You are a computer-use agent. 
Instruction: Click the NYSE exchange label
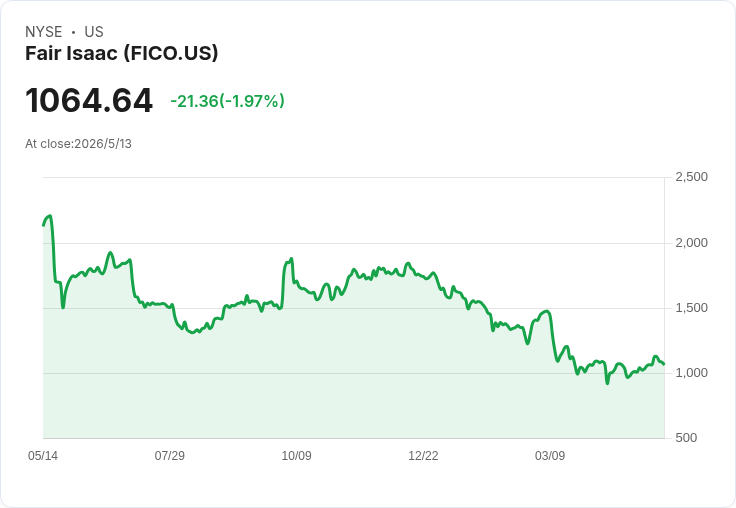(44, 32)
